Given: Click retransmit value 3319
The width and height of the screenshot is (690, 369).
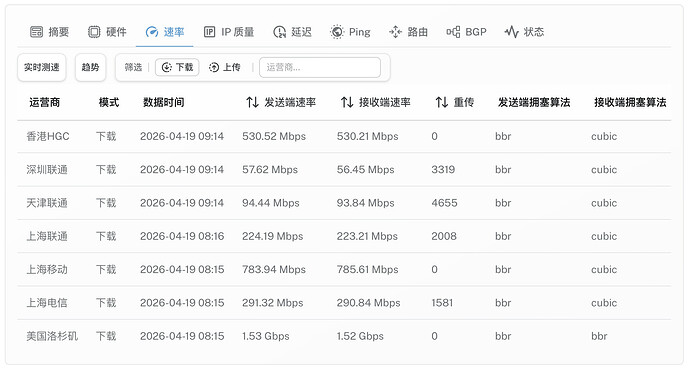Looking at the screenshot, I should 443,170.
